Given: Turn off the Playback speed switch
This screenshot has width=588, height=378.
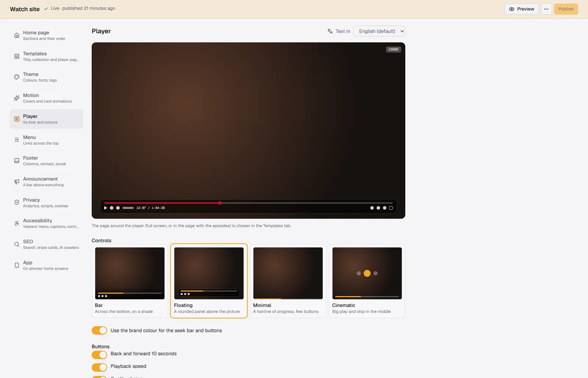Looking at the screenshot, I should click(x=99, y=367).
